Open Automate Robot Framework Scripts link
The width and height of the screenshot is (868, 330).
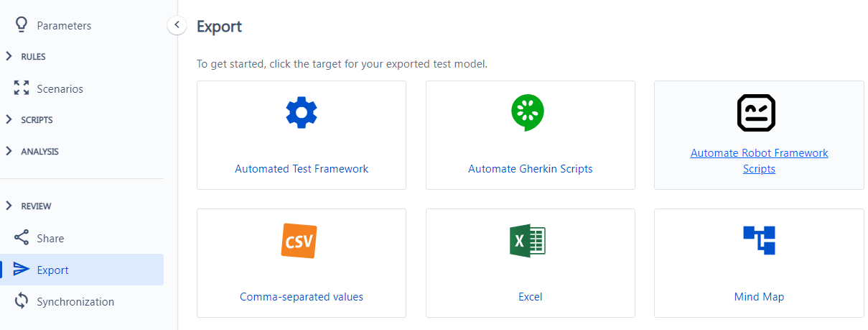point(759,161)
